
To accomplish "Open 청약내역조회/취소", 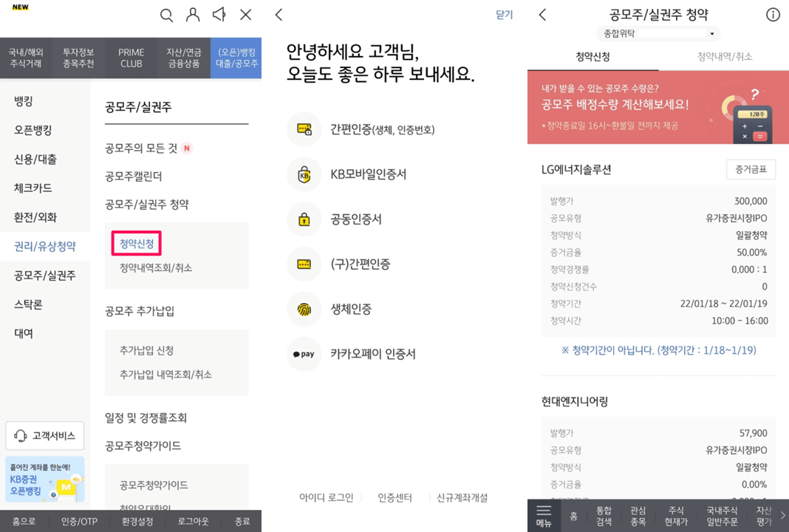I will pos(156,267).
